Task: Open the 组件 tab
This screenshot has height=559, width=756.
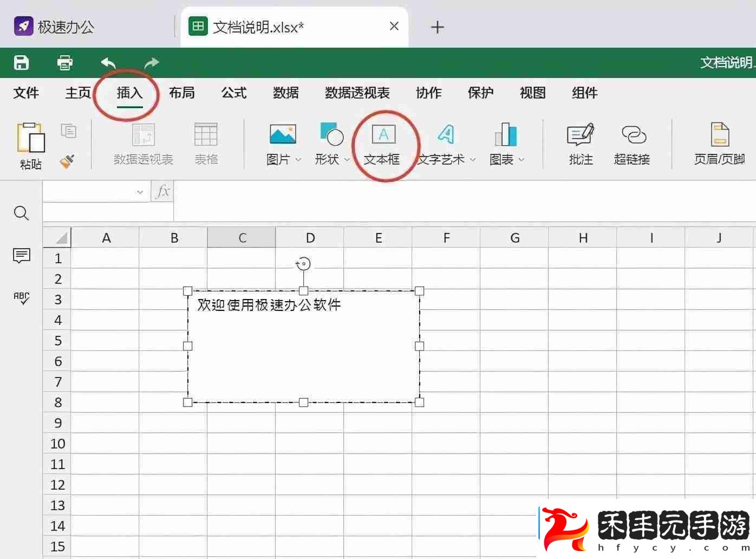Action: click(585, 93)
